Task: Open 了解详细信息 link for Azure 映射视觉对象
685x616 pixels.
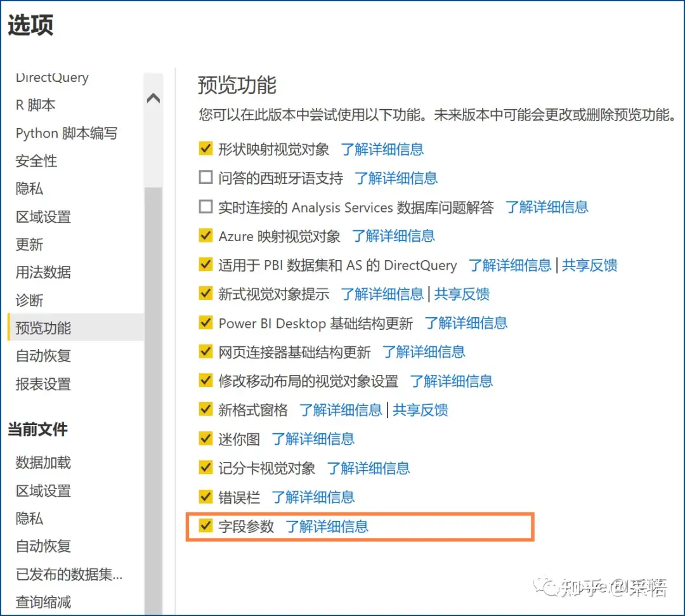Action: point(394,237)
